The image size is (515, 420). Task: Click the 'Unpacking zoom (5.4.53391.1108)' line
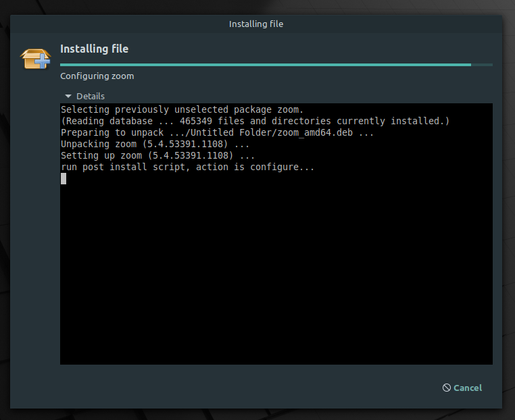pos(155,144)
